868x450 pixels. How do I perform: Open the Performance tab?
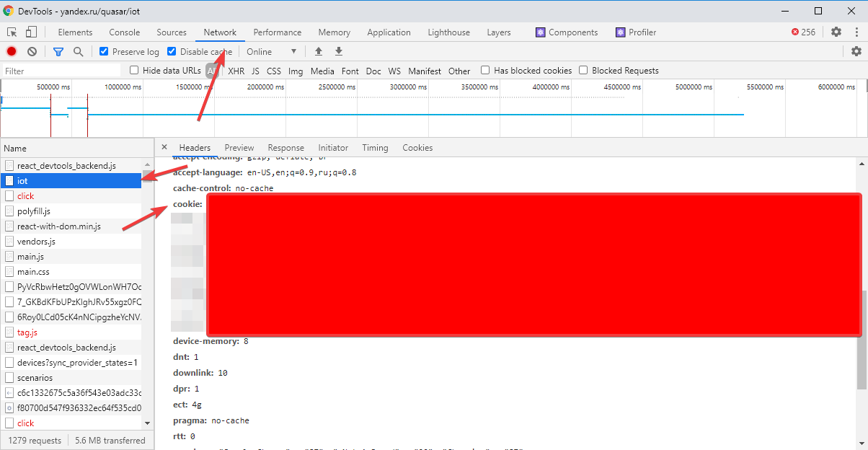(278, 32)
